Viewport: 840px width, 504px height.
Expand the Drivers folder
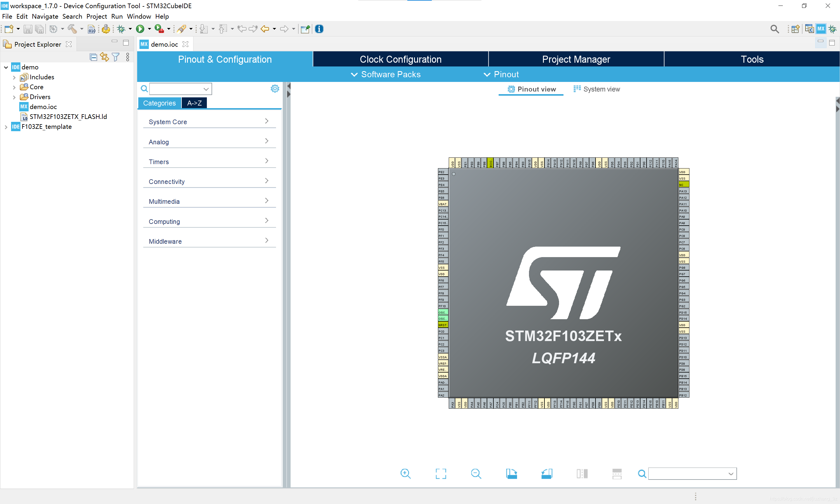(14, 97)
